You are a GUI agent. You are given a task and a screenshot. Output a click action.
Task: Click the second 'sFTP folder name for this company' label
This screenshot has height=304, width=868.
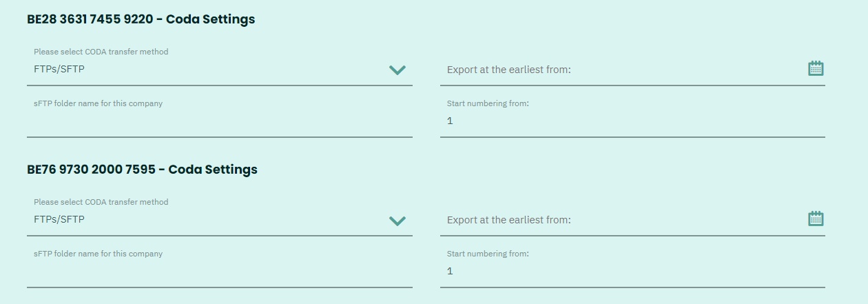point(99,254)
